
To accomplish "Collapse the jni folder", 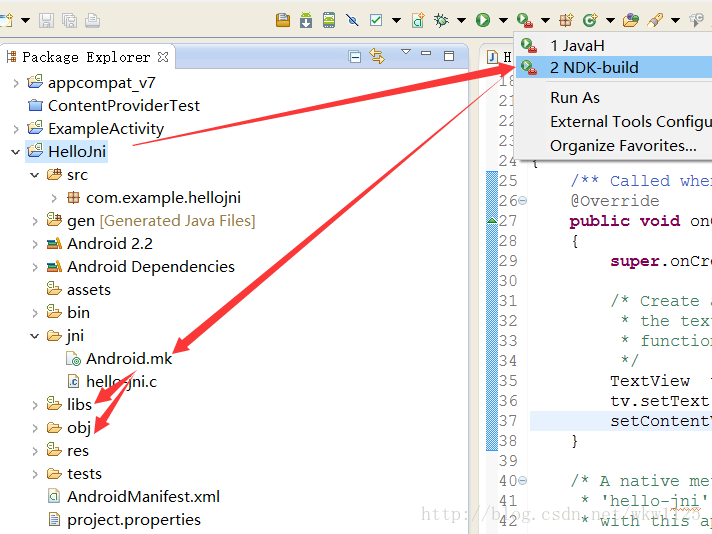I will 35,336.
